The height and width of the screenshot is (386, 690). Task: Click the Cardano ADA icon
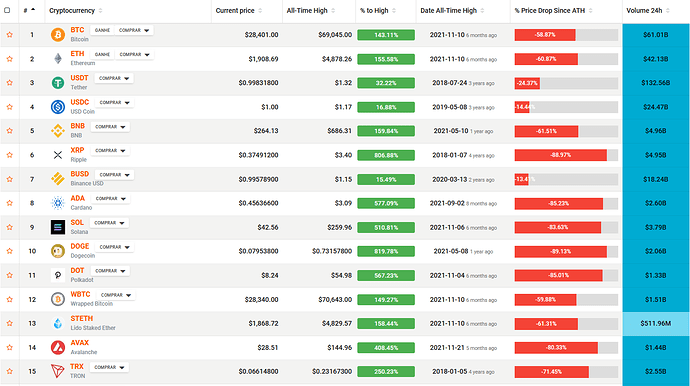pos(58,203)
